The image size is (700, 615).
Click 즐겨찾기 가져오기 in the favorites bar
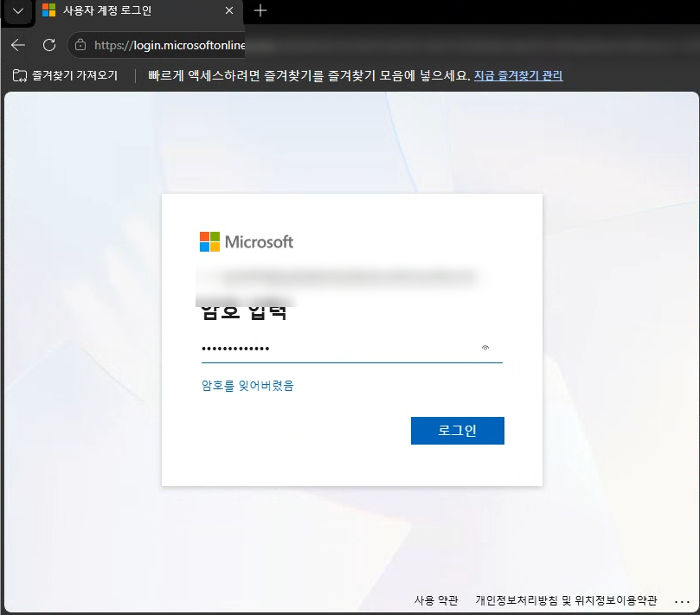[x=65, y=75]
